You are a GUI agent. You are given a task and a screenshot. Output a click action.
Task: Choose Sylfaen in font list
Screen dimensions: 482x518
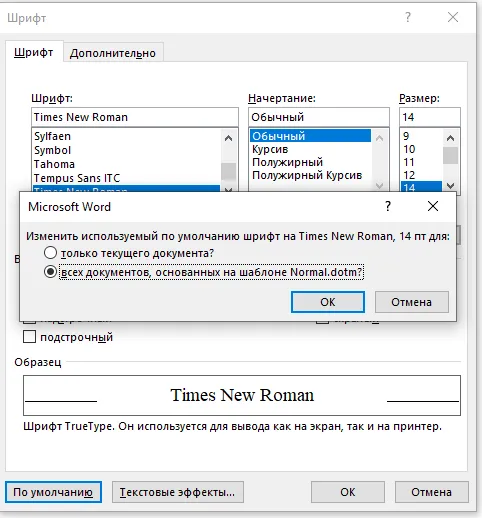pyautogui.click(x=126, y=136)
